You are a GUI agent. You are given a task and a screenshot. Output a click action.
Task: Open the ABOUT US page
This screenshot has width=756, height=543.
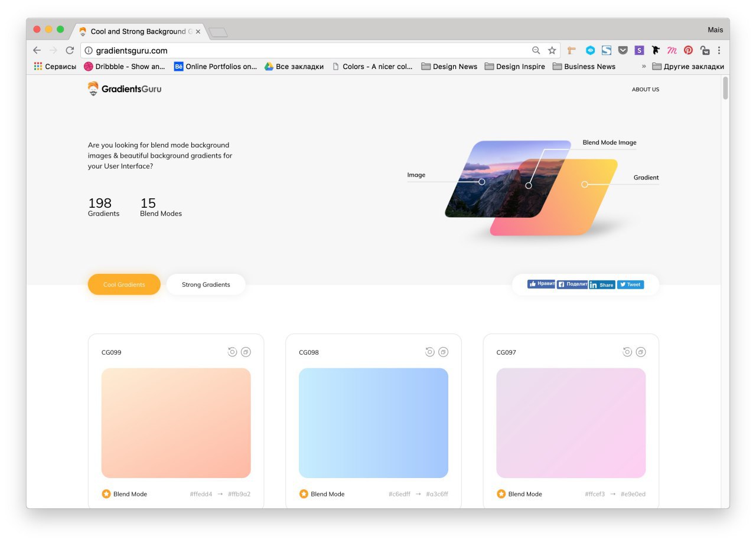[x=646, y=90]
